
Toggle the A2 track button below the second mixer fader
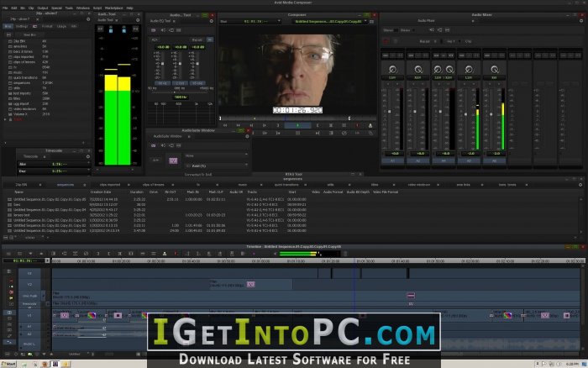418,160
